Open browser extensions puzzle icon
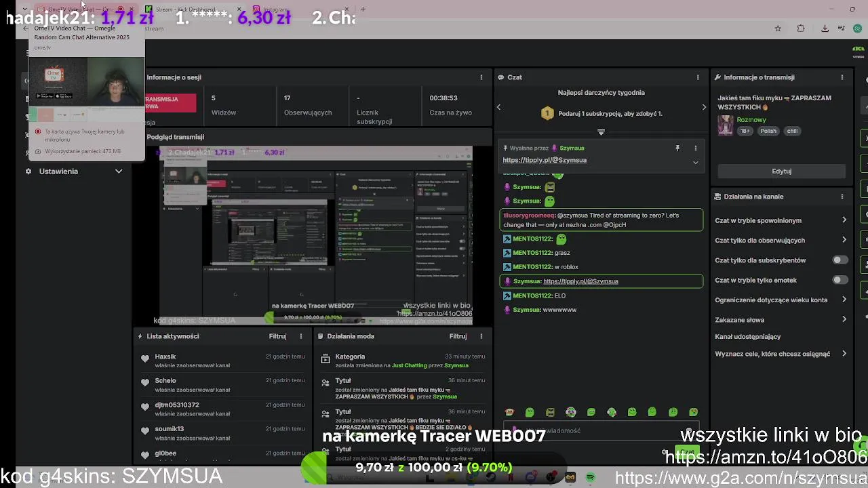Viewport: 868px width, 488px height. coord(801,28)
